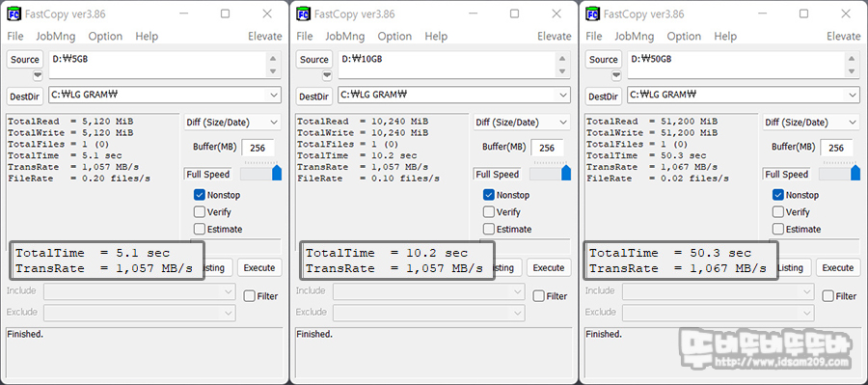The height and width of the screenshot is (385, 868).
Task: Maximize the D:\10GB FastCopy window
Action: (x=514, y=14)
